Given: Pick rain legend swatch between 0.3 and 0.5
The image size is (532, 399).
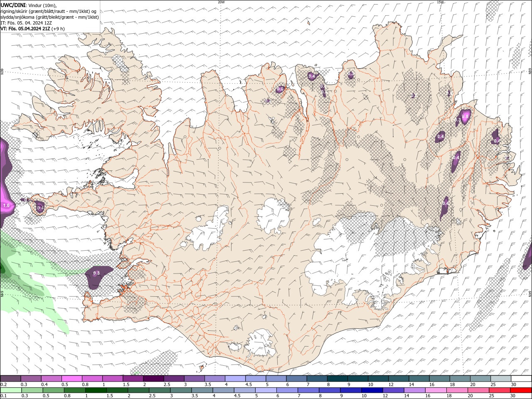Looking at the screenshot, I should 32,390.
